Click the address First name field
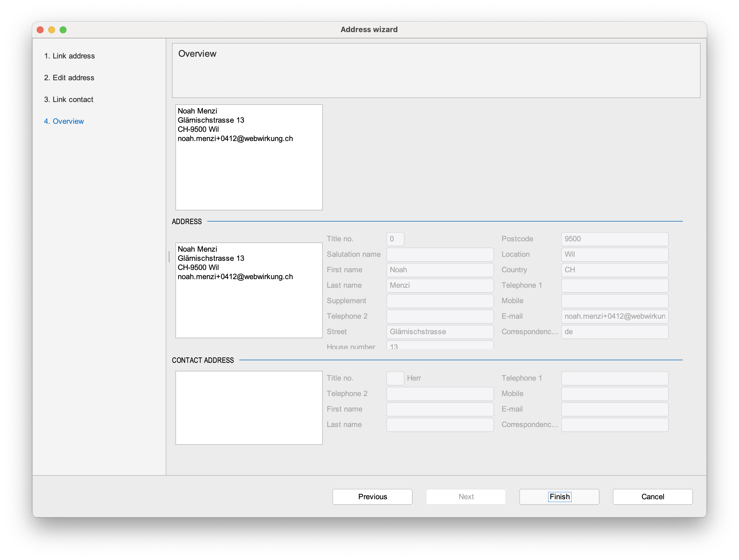The width and height of the screenshot is (739, 560). tap(440, 270)
